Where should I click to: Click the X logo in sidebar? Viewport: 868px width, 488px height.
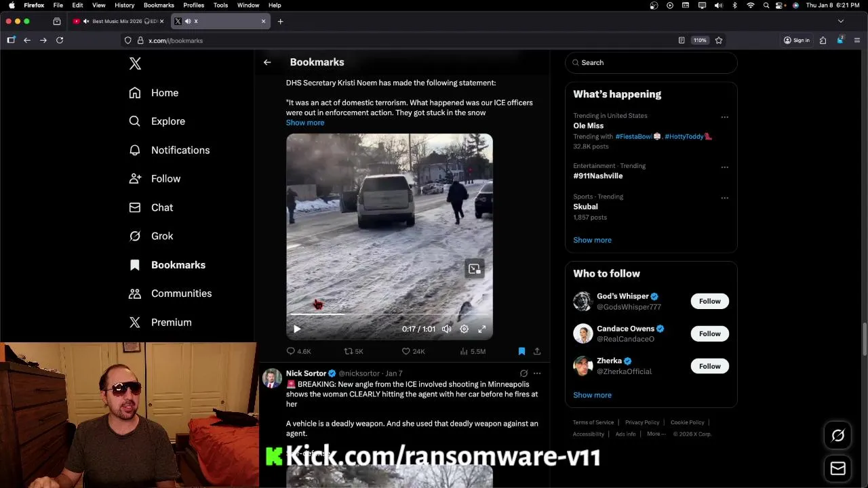pyautogui.click(x=135, y=64)
